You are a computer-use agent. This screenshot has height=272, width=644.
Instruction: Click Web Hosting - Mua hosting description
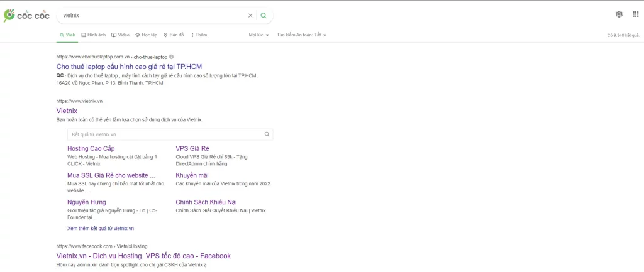(x=112, y=160)
